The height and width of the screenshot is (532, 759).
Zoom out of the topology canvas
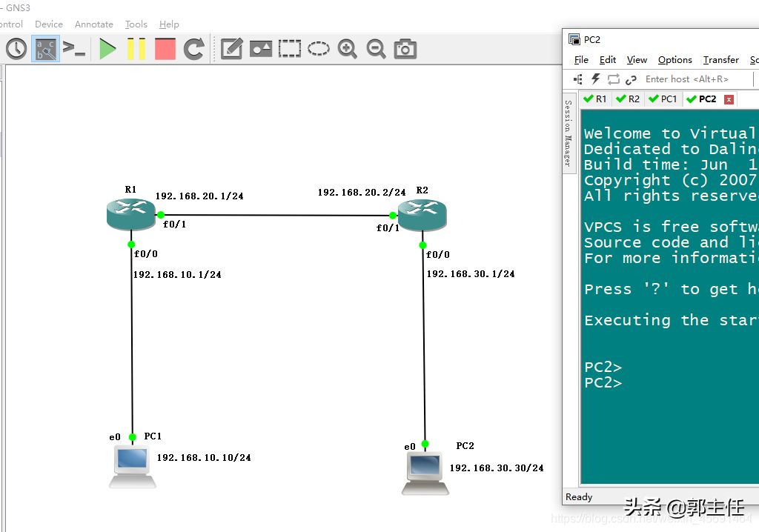[x=376, y=50]
